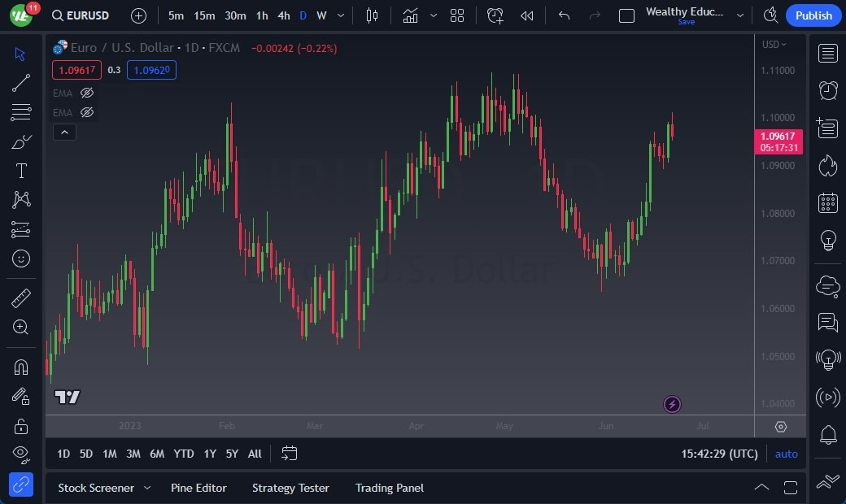846x504 pixels.
Task: Select the Trend Line drawing tool
Action: [x=21, y=83]
